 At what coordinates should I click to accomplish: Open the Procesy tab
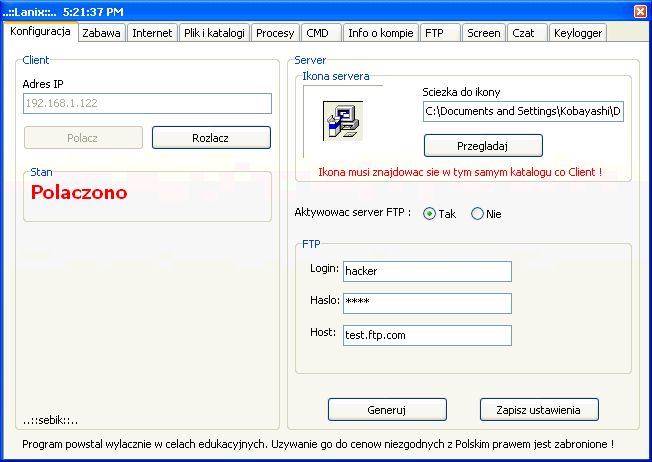(x=275, y=33)
